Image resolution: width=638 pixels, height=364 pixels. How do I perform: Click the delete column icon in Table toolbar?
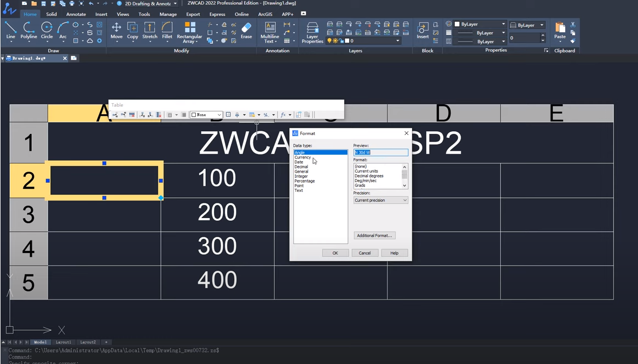(159, 115)
